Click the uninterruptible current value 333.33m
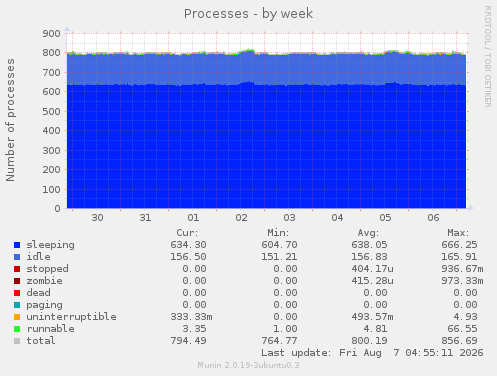The image size is (497, 376). (191, 317)
